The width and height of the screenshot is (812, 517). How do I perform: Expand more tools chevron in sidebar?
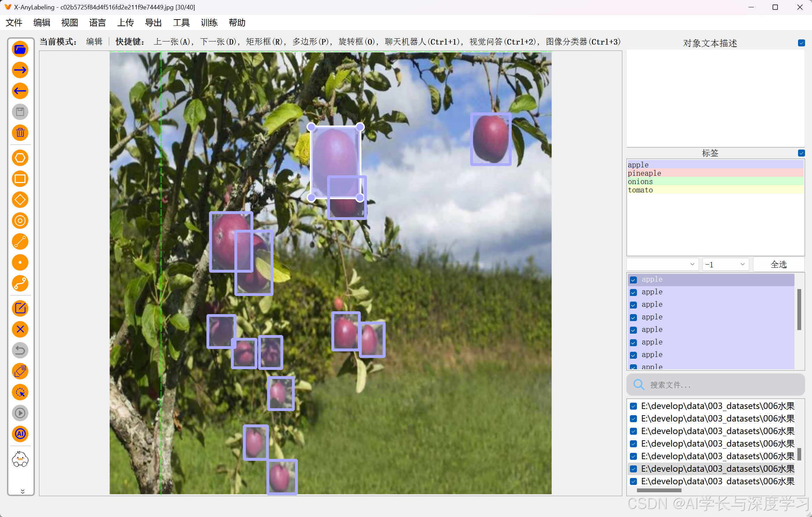coord(22,491)
